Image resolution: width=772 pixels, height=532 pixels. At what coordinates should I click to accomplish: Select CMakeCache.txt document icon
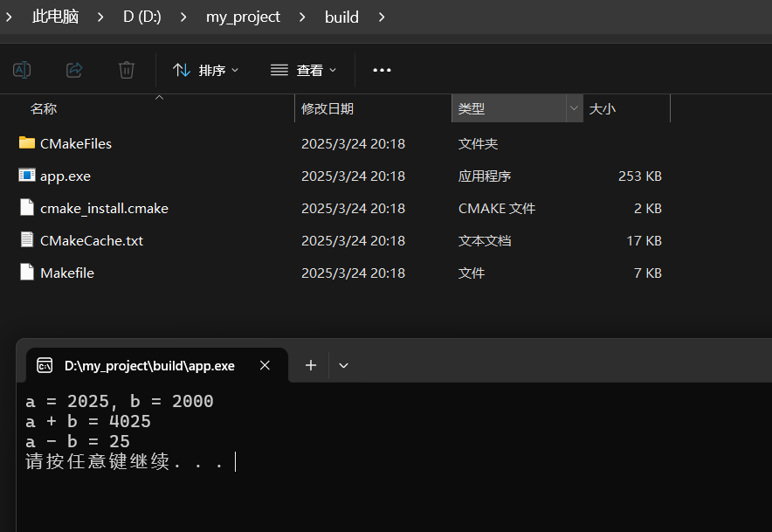27,239
